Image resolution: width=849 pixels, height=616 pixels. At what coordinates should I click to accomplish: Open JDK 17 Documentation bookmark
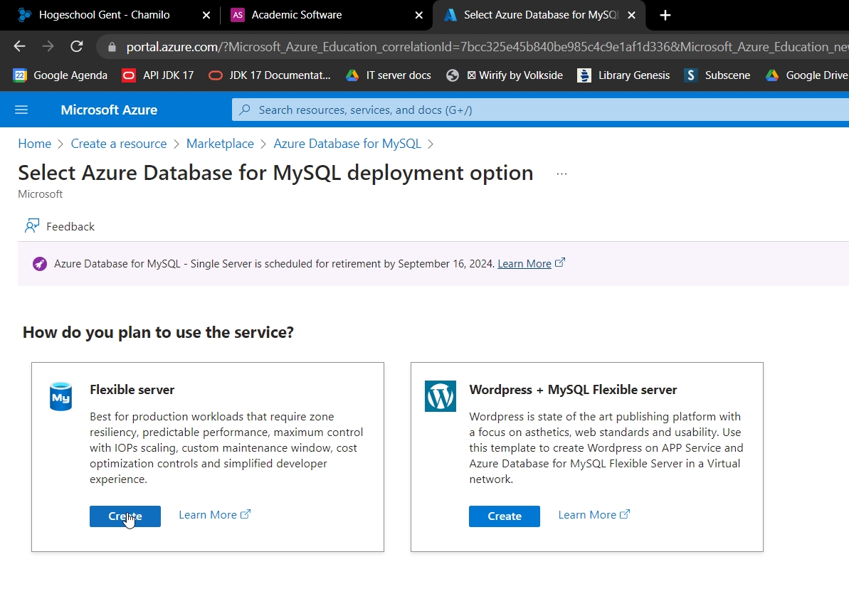click(x=270, y=75)
